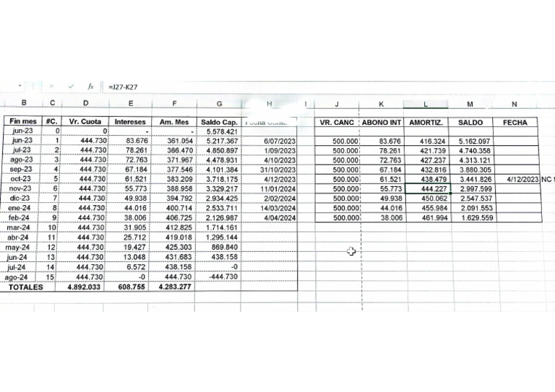
Task: Click the 'Vr. Cuota' header cell
Action: click(85, 121)
